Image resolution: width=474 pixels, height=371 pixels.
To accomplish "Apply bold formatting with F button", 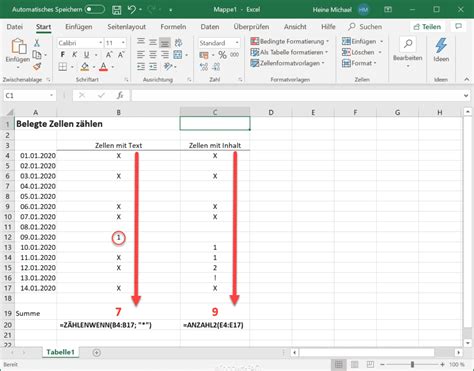I will 63,55.
